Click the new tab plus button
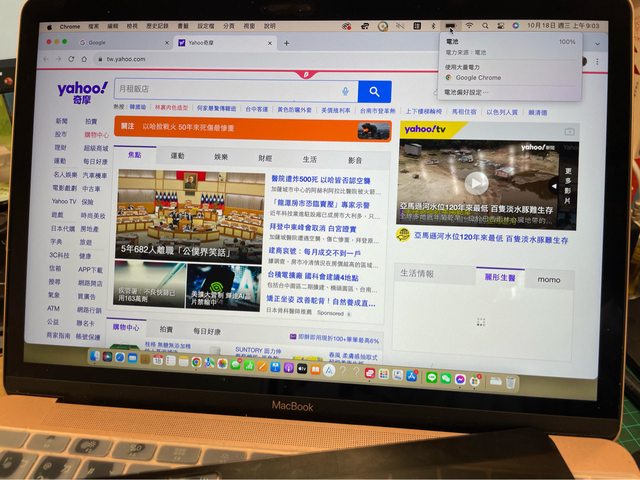640x480 pixels. pos(286,43)
